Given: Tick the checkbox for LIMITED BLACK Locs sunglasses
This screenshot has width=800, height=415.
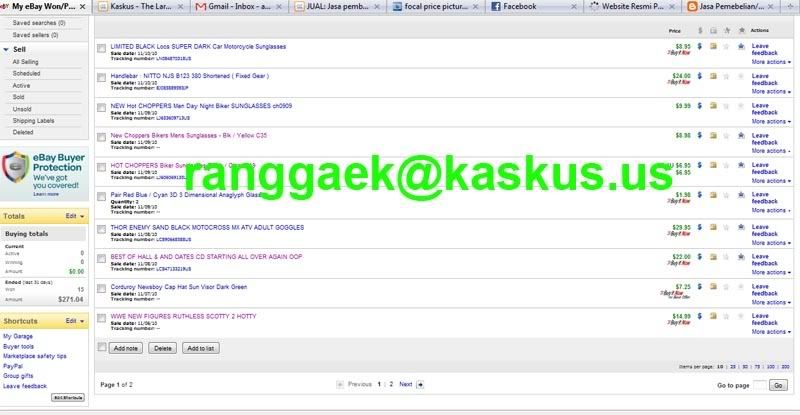Looking at the screenshot, I should pyautogui.click(x=102, y=48).
